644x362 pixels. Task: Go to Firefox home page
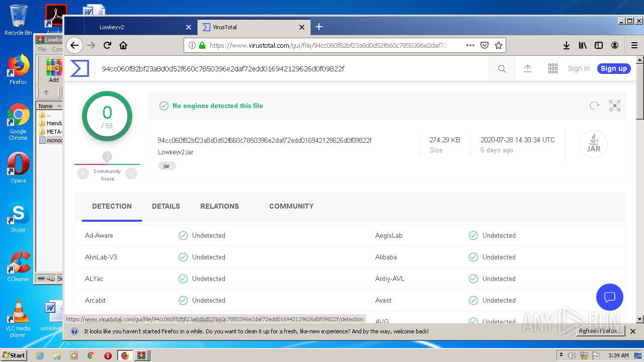click(x=123, y=45)
